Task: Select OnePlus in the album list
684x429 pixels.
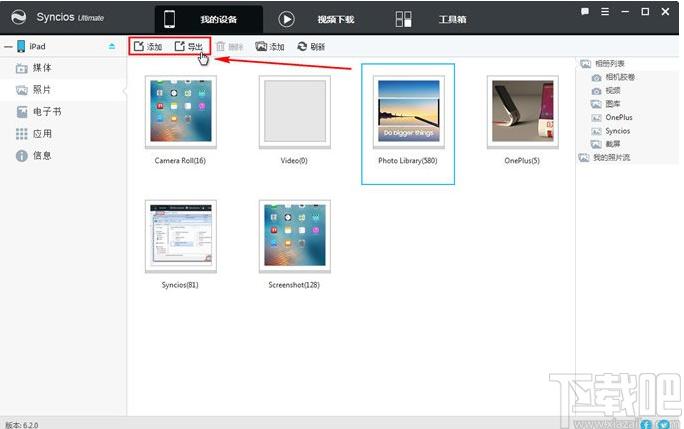Action: (612, 117)
